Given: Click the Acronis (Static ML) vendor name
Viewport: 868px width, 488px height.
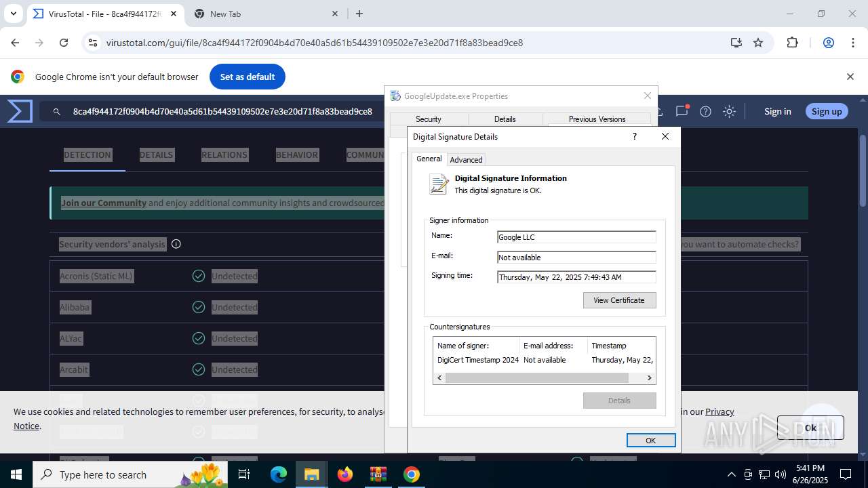Looking at the screenshot, I should (x=96, y=276).
